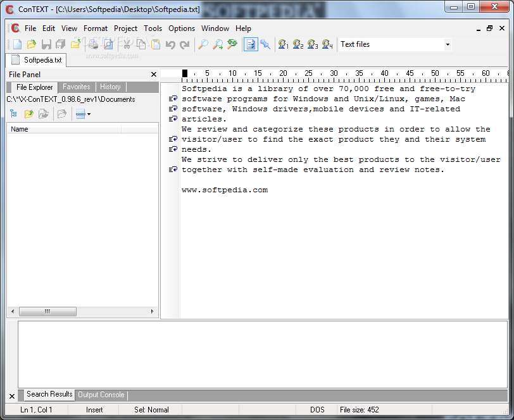Toggle the stay-on-top pin icon
The height and width of the screenshot is (420, 514).
coord(265,44)
